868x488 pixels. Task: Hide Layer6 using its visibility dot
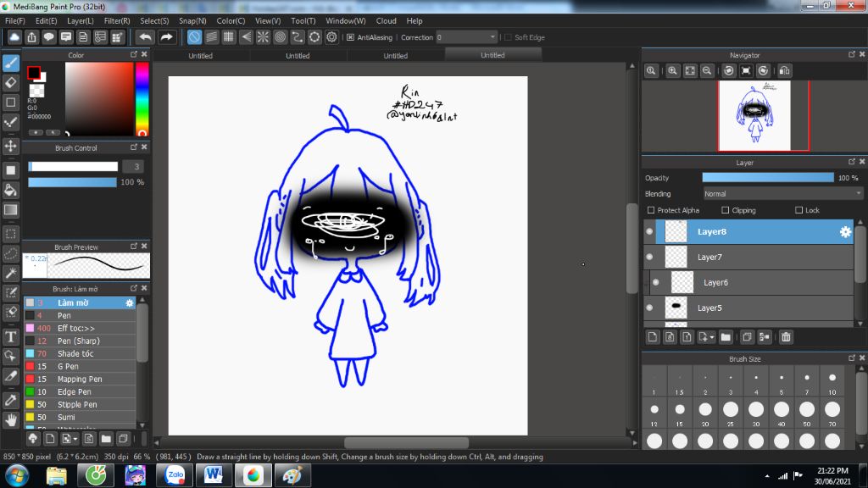pos(656,282)
